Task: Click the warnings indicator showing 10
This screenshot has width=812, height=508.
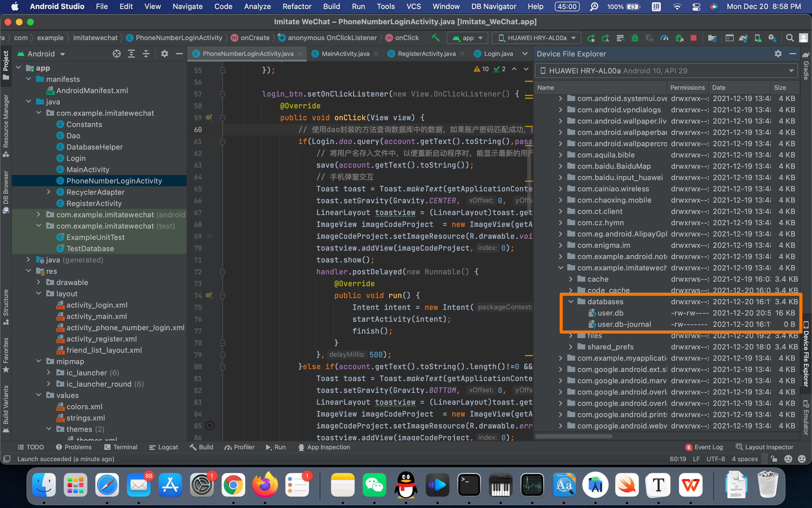Action: (x=481, y=69)
